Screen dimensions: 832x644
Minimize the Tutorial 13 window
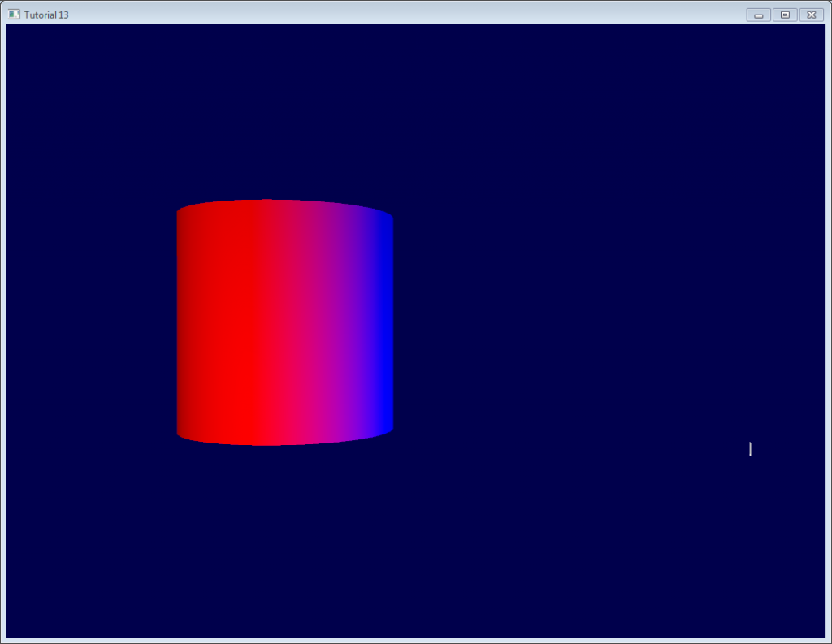coord(758,15)
